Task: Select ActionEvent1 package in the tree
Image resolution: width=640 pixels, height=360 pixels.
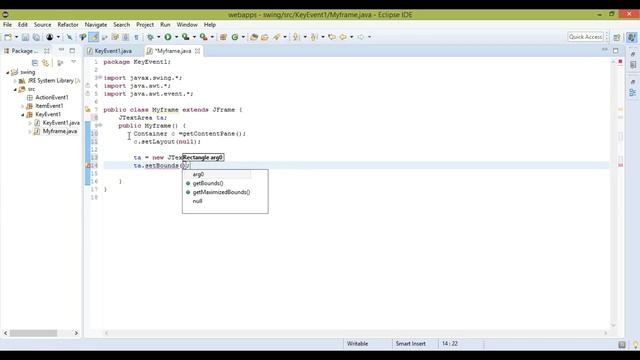Action: 52,98
